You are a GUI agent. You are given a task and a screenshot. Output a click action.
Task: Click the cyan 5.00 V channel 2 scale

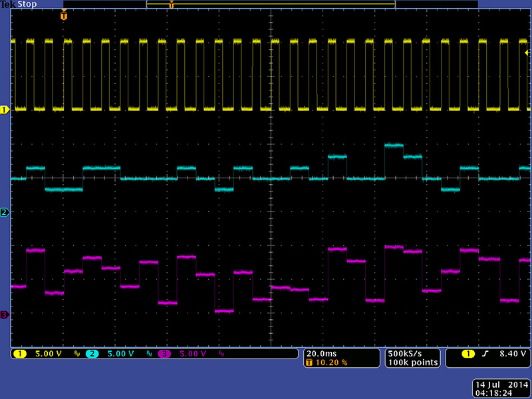[120, 354]
